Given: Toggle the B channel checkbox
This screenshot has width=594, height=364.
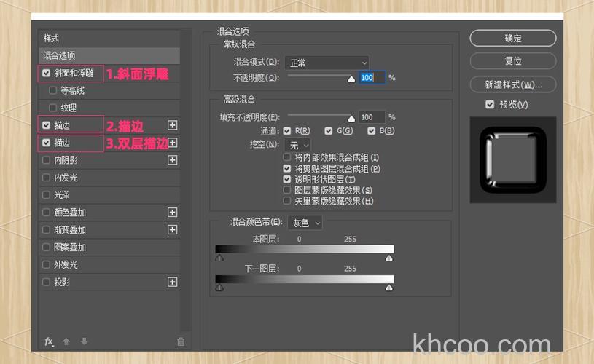Looking at the screenshot, I should (x=371, y=131).
